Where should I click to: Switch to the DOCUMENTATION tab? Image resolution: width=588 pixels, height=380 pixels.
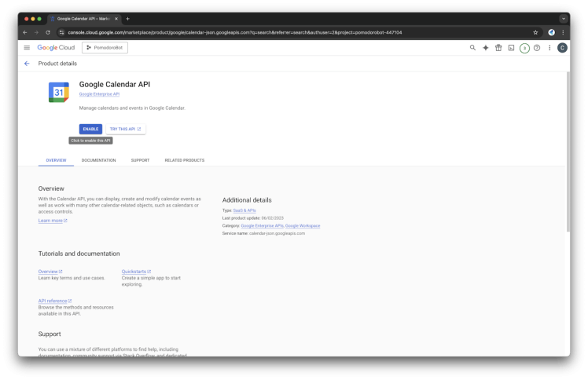[x=98, y=160]
